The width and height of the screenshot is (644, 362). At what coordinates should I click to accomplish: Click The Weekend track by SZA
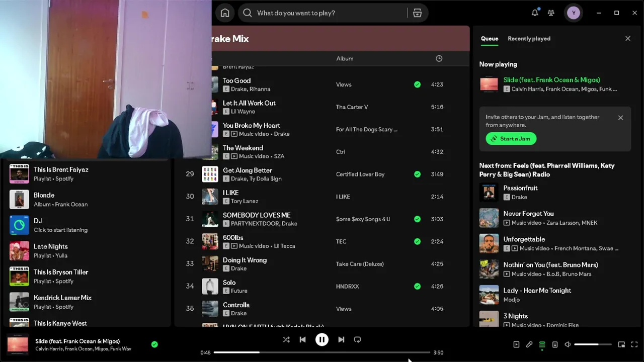[x=243, y=148]
